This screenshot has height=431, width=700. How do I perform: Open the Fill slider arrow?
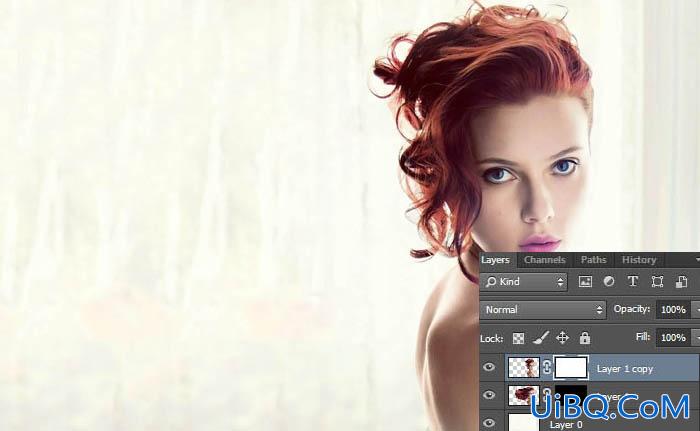(696, 338)
